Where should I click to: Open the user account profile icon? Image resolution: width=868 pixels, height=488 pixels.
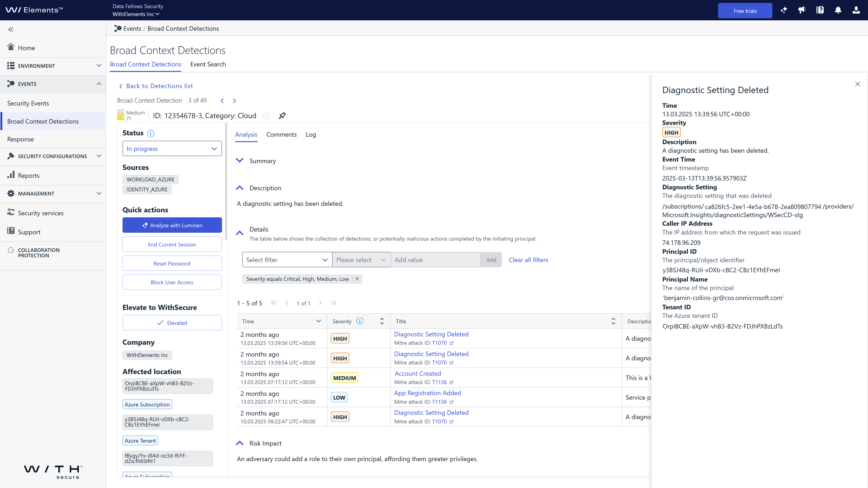click(x=856, y=10)
